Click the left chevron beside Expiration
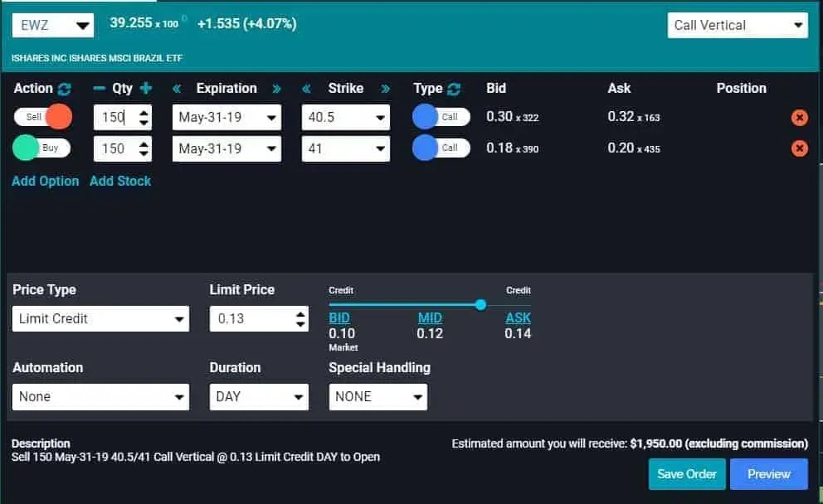823x504 pixels. (175, 89)
